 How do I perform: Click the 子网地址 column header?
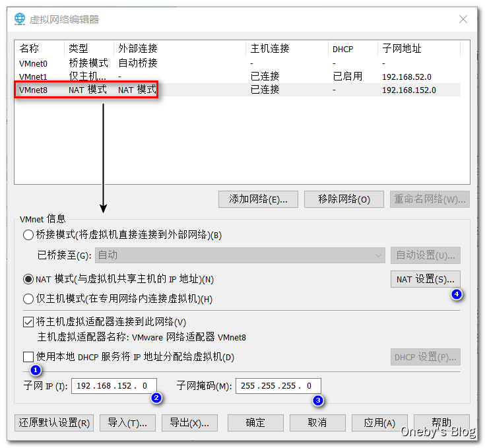[419, 49]
